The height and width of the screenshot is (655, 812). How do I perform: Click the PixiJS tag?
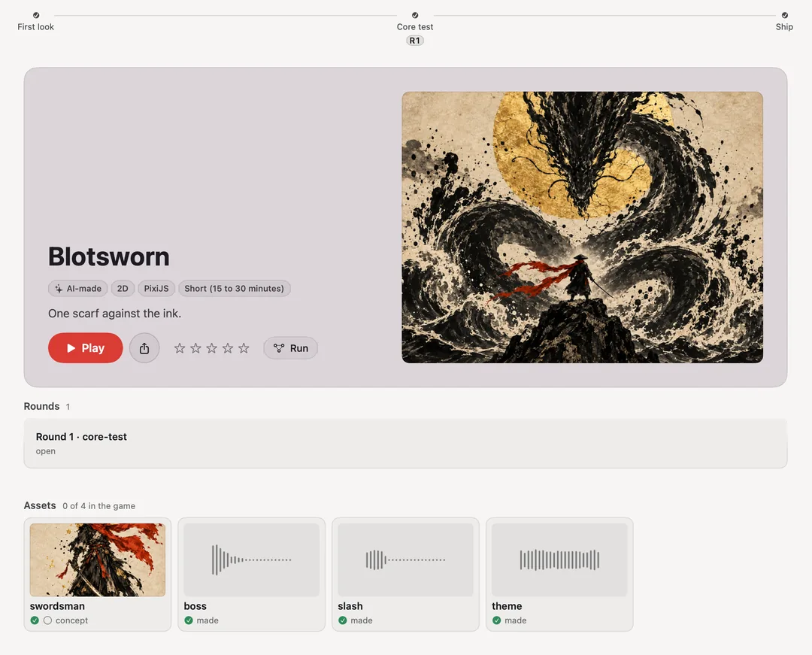pos(156,289)
